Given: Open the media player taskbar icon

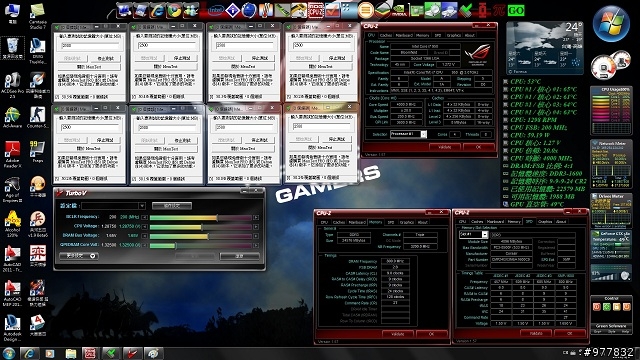Looking at the screenshot, I should pyautogui.click(x=50, y=353).
